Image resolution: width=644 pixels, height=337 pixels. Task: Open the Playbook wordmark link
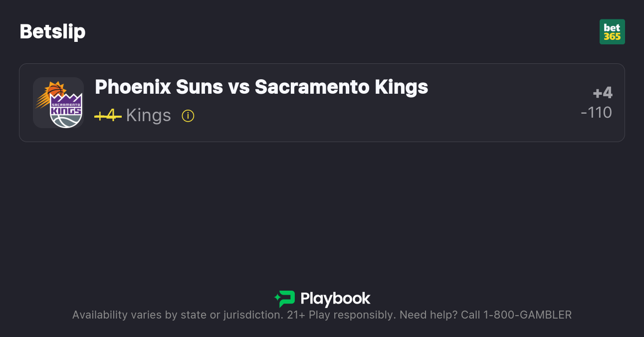[335, 299]
